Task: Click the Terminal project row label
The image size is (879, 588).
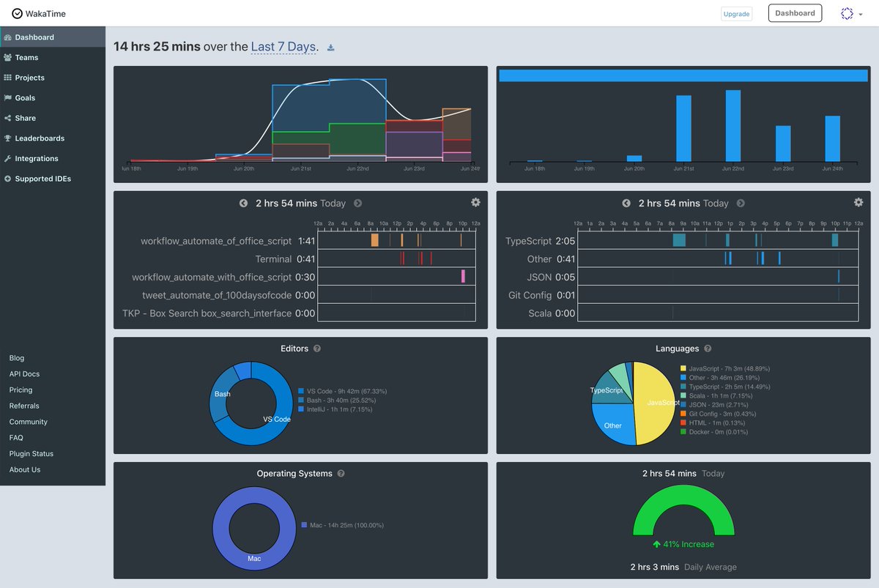Action: [x=273, y=258]
